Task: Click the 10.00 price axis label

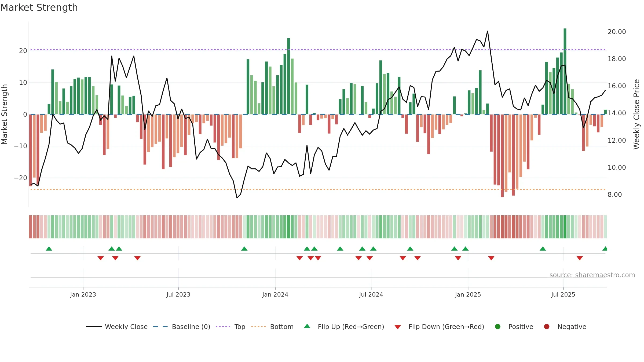Action: (x=617, y=167)
